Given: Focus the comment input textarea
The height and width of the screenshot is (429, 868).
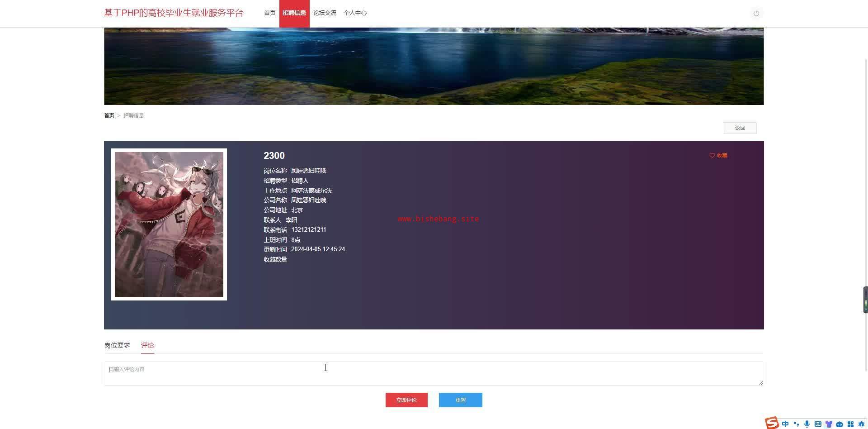Looking at the screenshot, I should [x=434, y=373].
